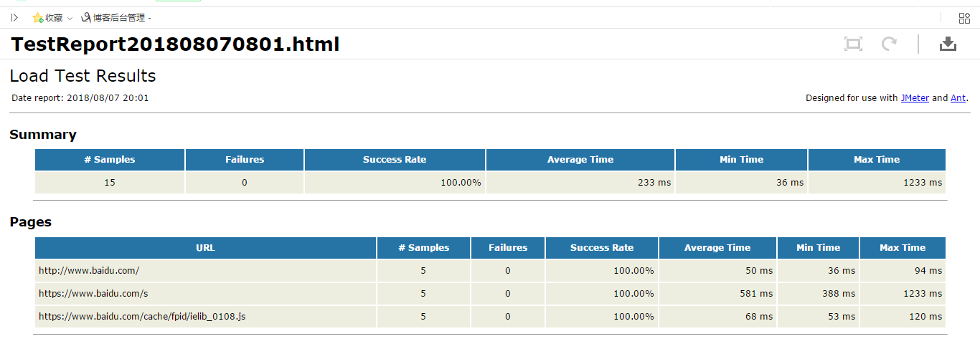Expand the 收藏 dropdown arrow
Viewport: 980px width, 354px height.
click(70, 19)
